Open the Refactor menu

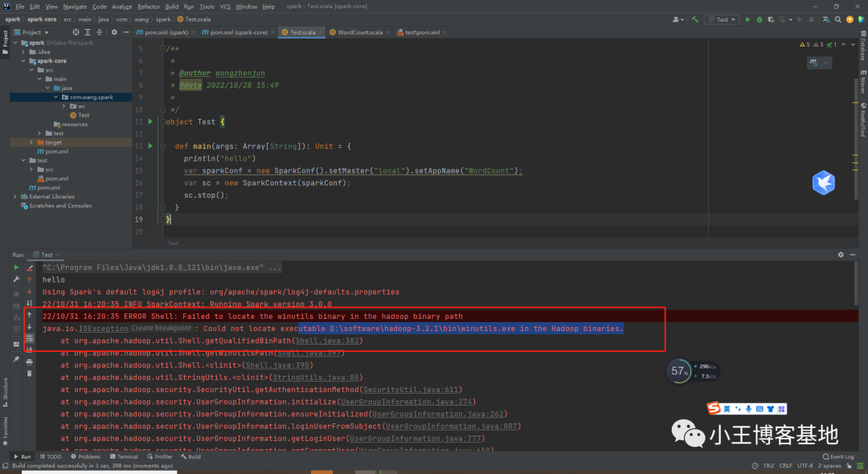[x=149, y=6]
